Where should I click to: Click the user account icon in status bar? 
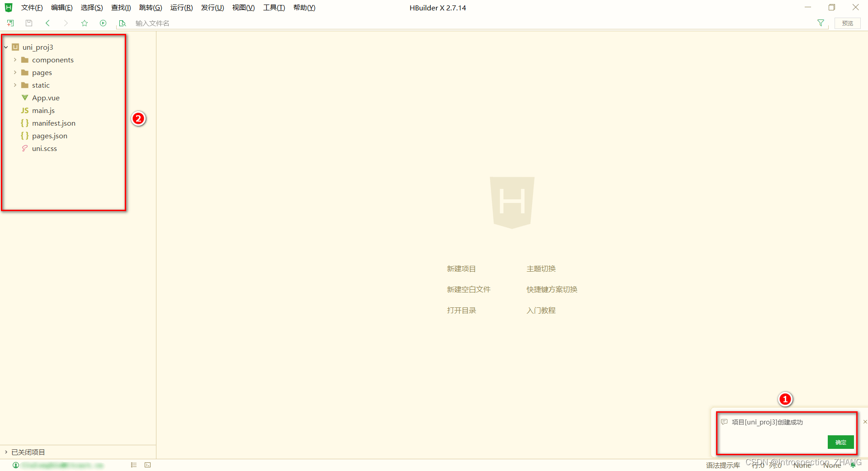(16, 465)
